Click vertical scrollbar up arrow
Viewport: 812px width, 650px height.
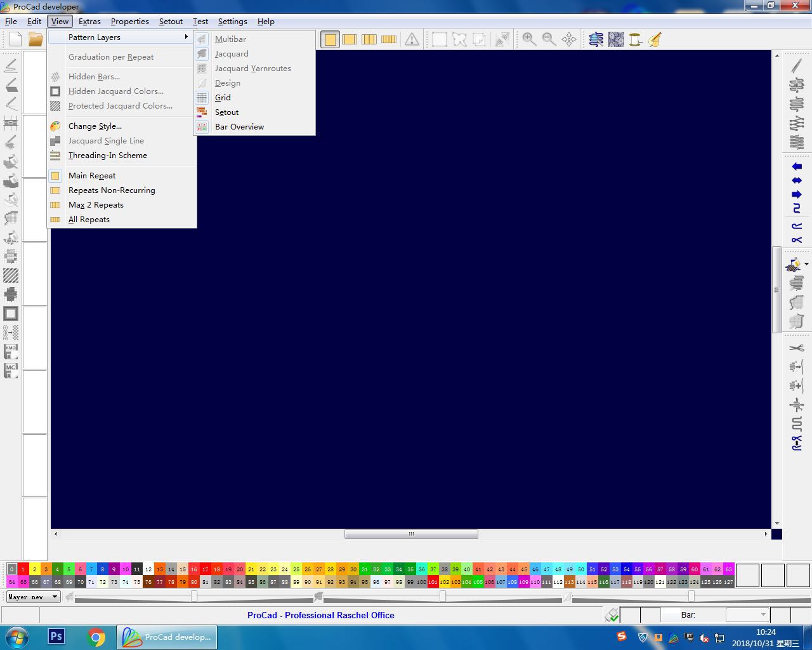[x=777, y=56]
